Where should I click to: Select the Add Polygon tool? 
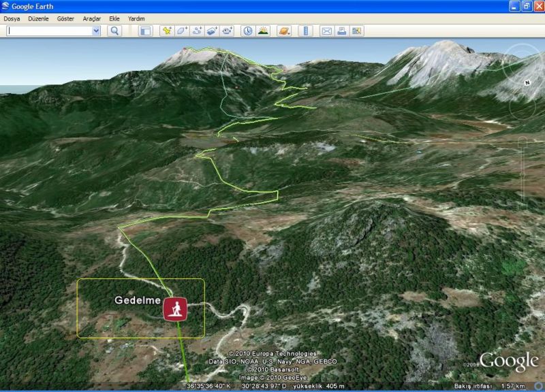point(182,31)
